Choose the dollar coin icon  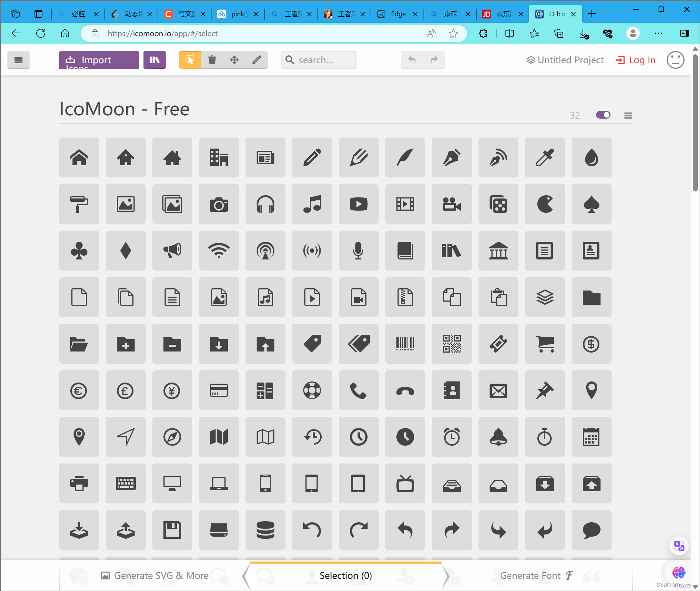(592, 344)
